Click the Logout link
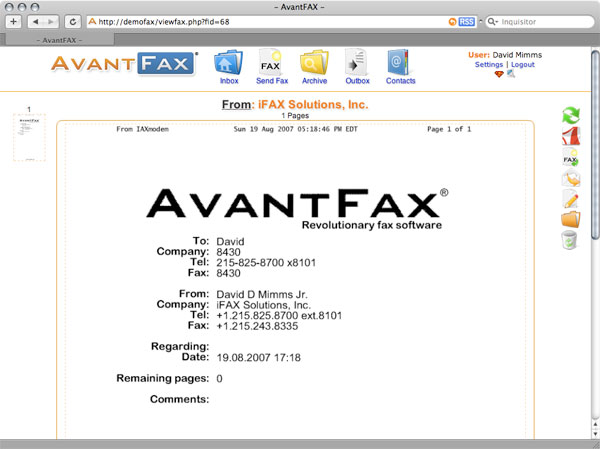 click(523, 65)
